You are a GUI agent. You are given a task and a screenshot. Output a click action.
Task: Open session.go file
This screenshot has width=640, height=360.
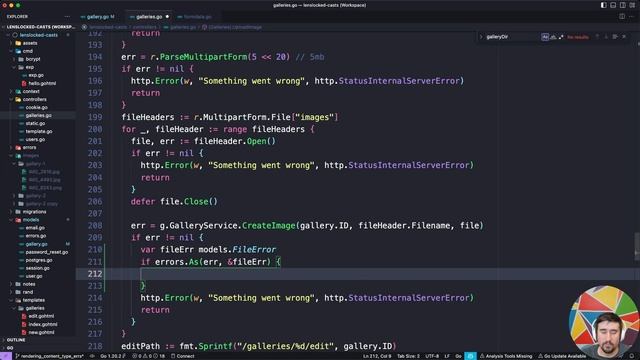tap(38, 268)
